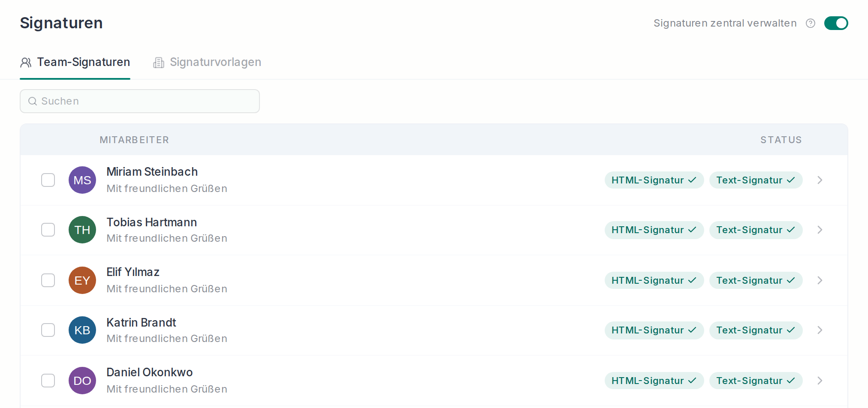Click the TH avatar of Tobias Hartmann
The height and width of the screenshot is (408, 868).
[82, 230]
